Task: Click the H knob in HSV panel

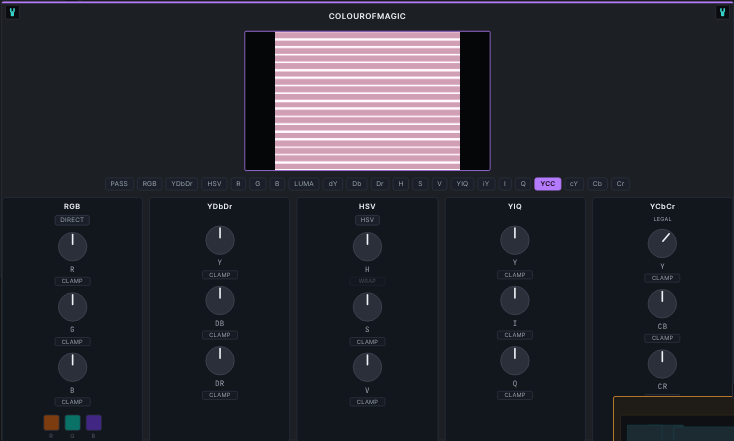Action: [367, 247]
